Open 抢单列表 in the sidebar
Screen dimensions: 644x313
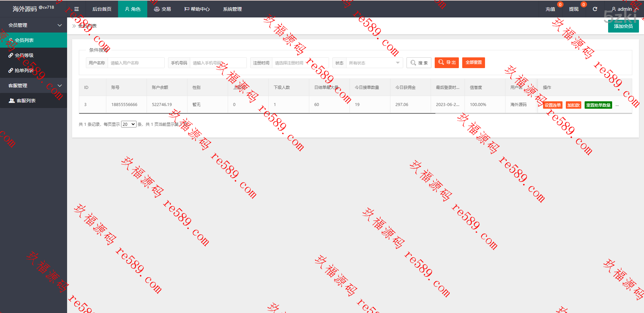pyautogui.click(x=24, y=70)
